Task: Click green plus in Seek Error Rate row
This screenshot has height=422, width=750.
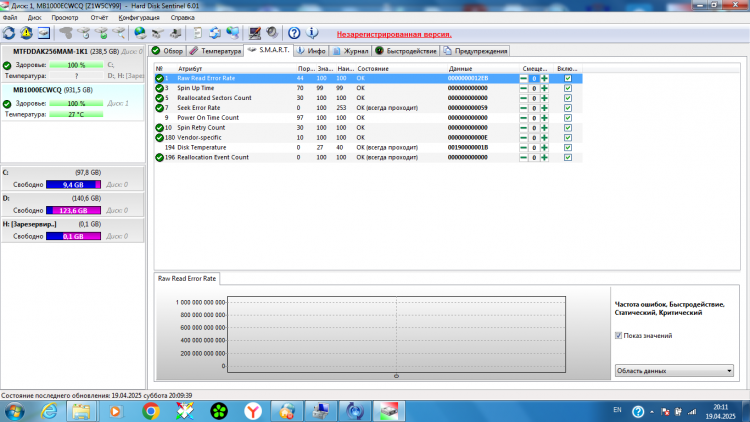Action: coord(544,108)
